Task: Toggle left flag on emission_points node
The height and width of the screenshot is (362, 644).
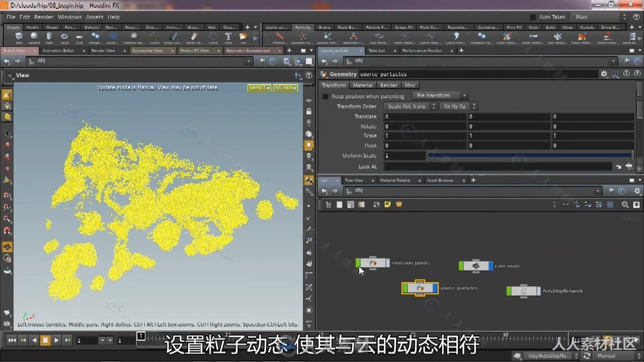Action: (x=358, y=263)
